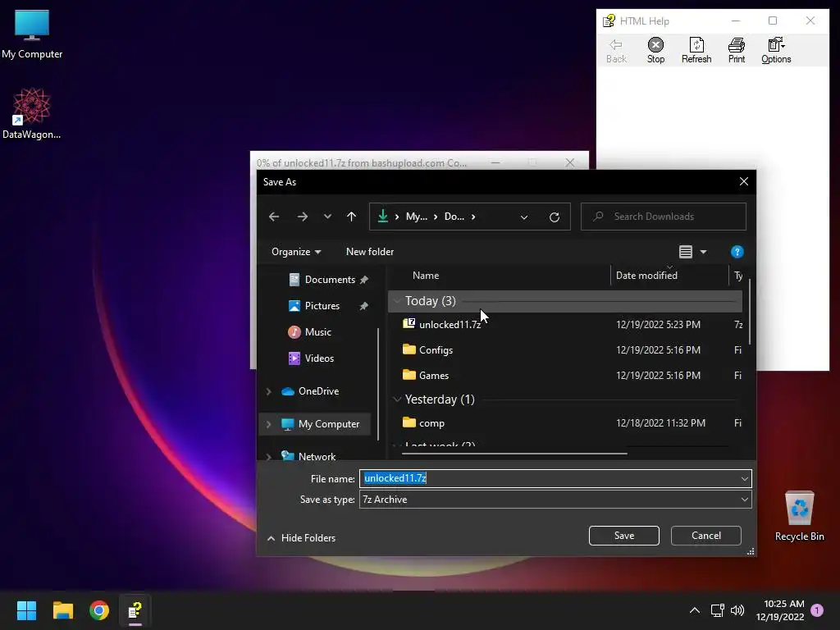840x630 pixels.
Task: Collapse the Yesterday (1) group
Action: tap(397, 399)
